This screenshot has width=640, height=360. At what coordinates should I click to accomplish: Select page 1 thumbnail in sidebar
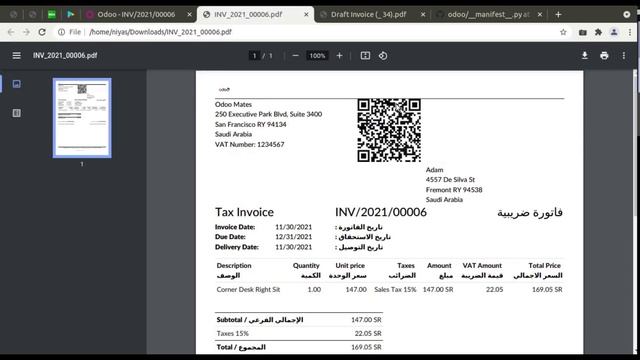(x=82, y=118)
